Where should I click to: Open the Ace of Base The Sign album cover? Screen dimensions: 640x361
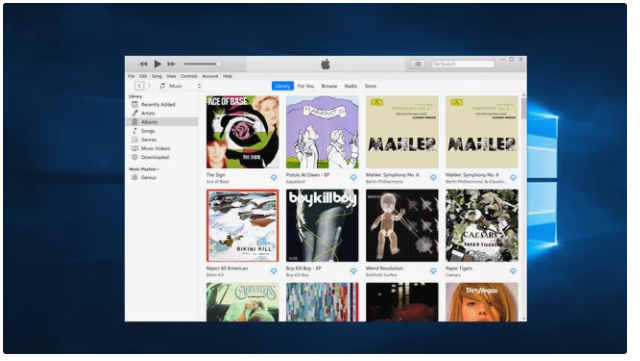[x=242, y=132]
